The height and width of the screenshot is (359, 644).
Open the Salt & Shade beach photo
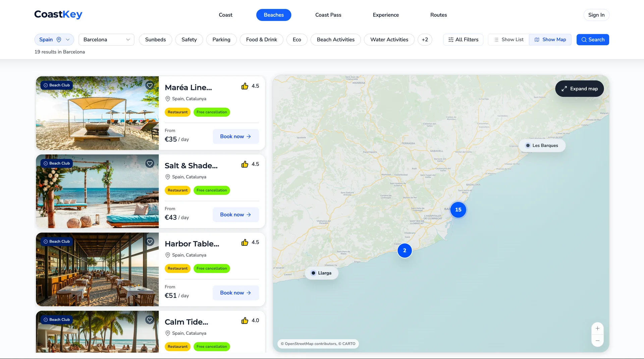pos(97,191)
